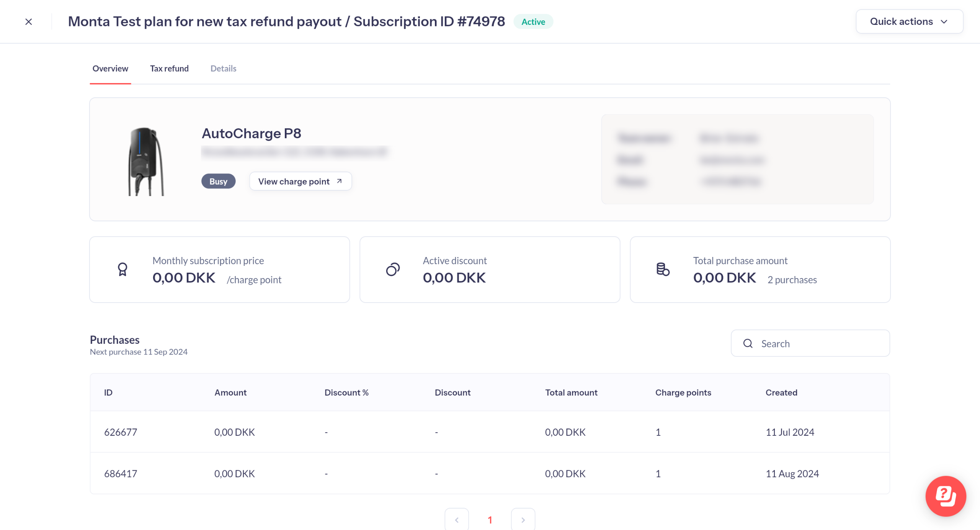Click the ribbon badge icon for subscription price
The height and width of the screenshot is (530, 980).
(122, 270)
